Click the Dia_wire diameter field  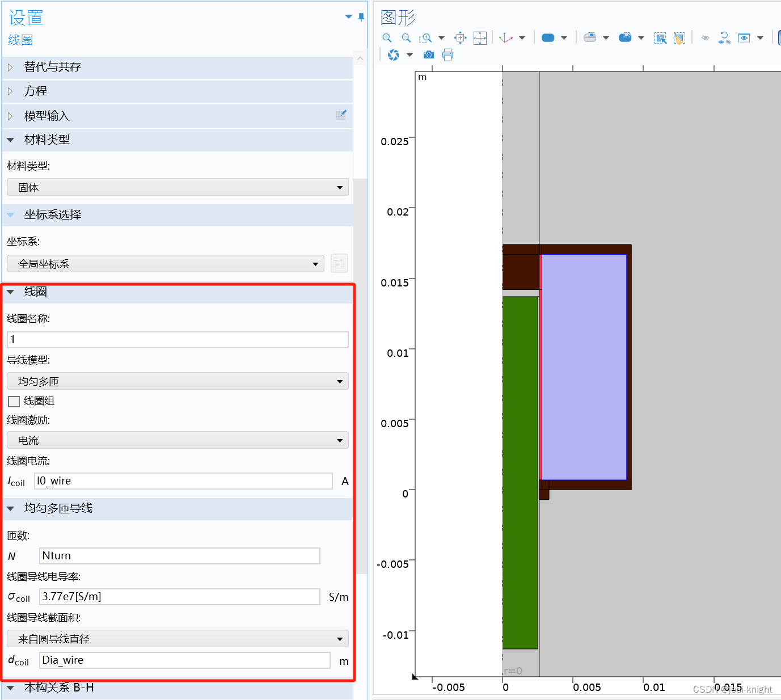point(185,660)
